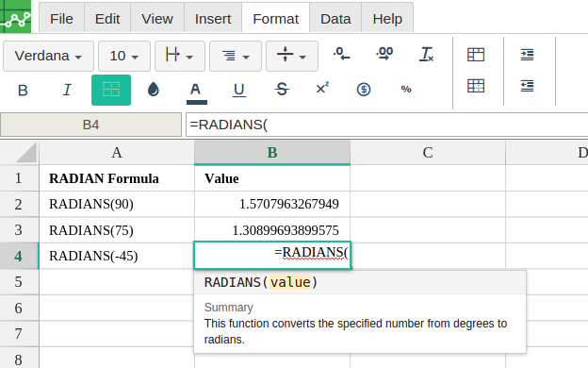Click the fill color droplet icon

point(154,90)
